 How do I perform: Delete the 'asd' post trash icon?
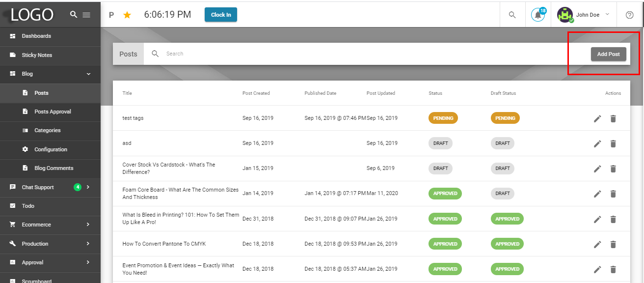click(x=613, y=143)
